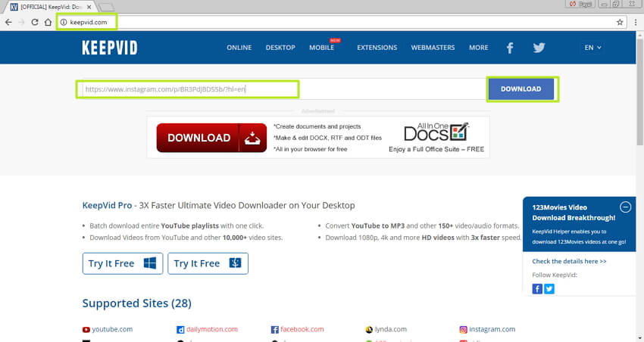Go back with the browser back arrow
This screenshot has height=342, width=644.
(x=8, y=22)
